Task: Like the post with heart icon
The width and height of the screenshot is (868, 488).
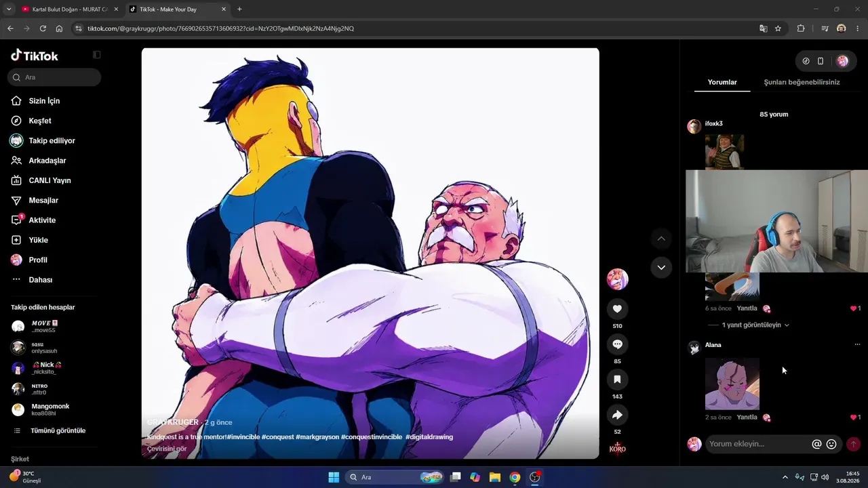Action: click(617, 309)
